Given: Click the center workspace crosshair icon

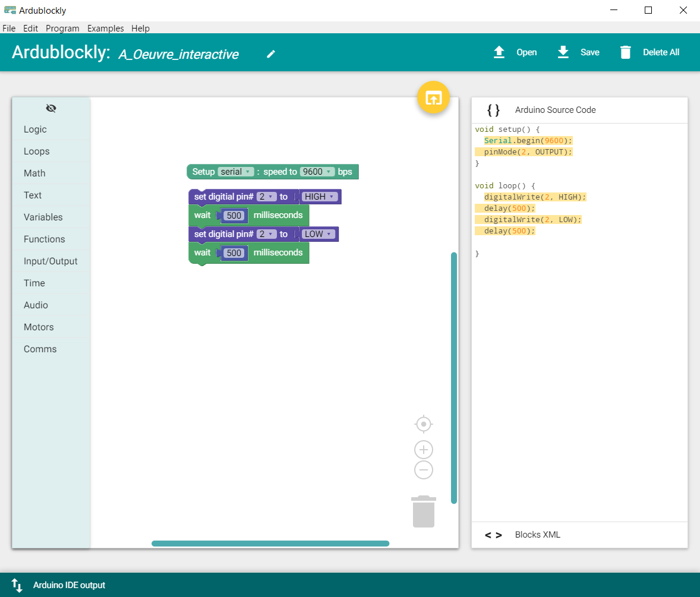Looking at the screenshot, I should coord(423,425).
